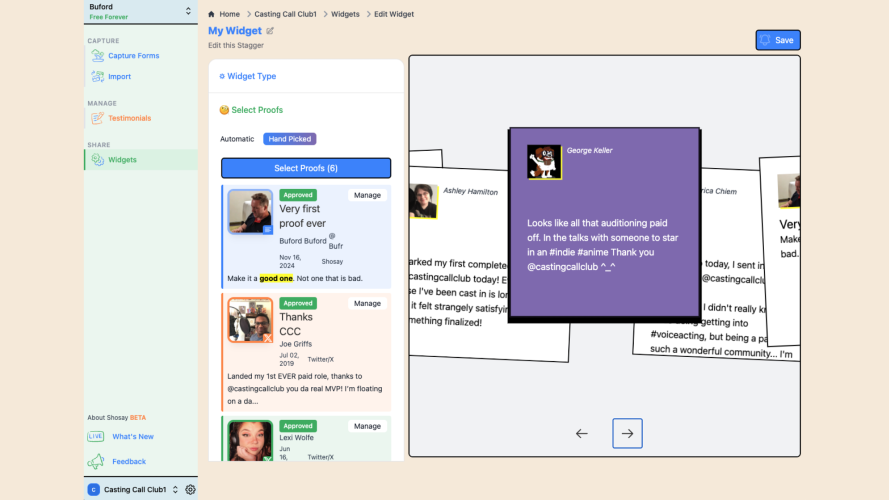
Task: Click 'Ashley Hamilton' name in preview
Action: click(x=471, y=192)
